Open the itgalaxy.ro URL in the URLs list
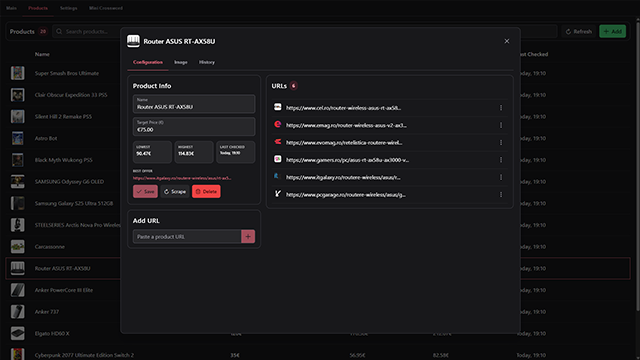 [343, 177]
